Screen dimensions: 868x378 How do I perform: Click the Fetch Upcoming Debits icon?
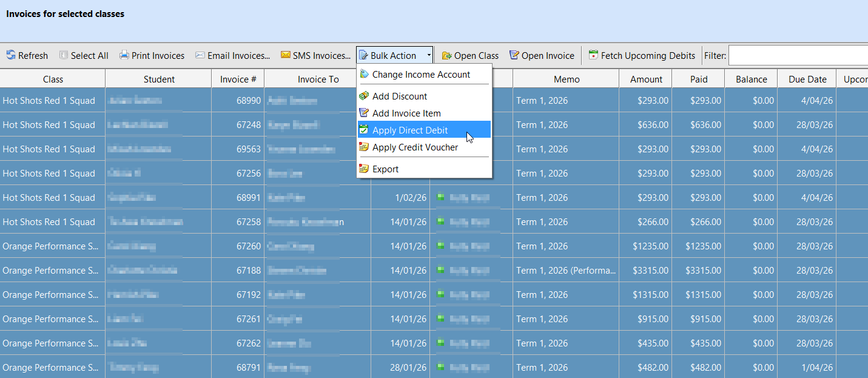coord(594,55)
